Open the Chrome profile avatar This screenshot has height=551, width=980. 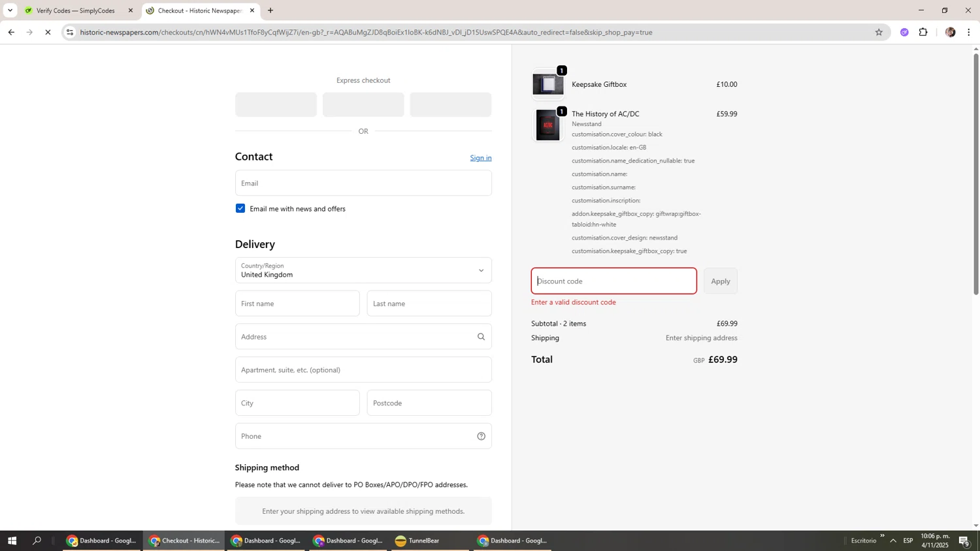(x=950, y=32)
